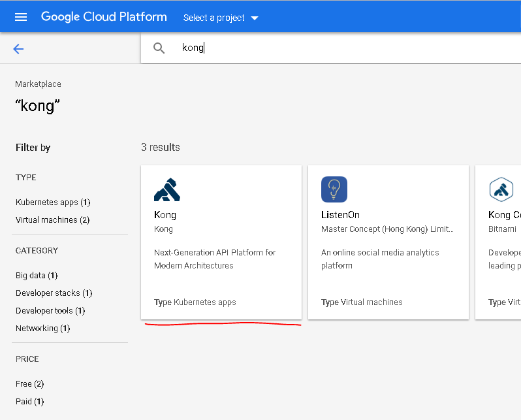Click the search magnifier icon
Viewport: 521px width, 420px height.
[159, 48]
